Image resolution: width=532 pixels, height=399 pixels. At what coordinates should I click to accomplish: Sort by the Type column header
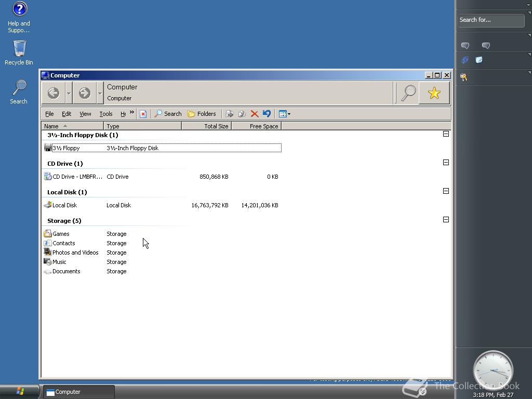coord(142,126)
